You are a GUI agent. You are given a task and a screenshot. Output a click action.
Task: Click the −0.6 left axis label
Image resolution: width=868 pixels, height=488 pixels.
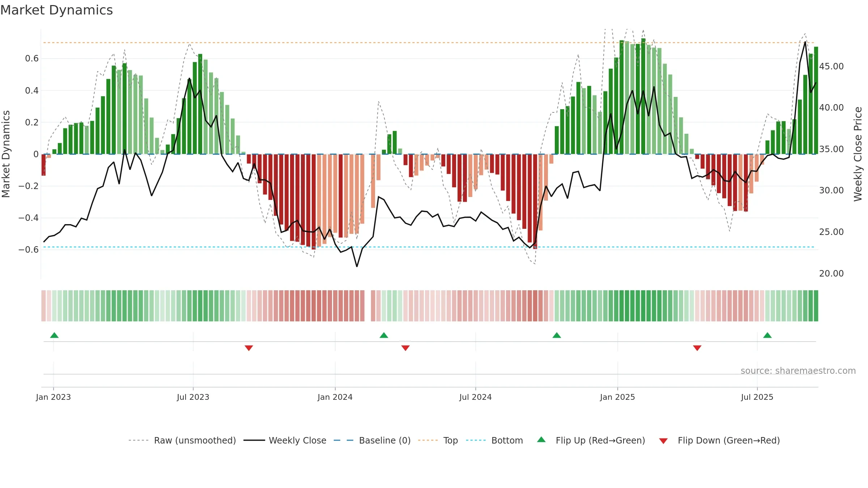[29, 250]
